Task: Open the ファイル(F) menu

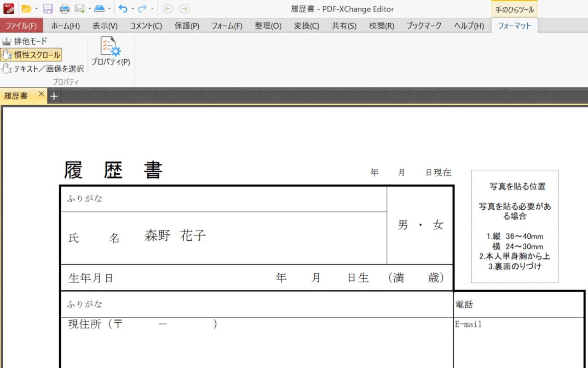Action: (x=21, y=26)
